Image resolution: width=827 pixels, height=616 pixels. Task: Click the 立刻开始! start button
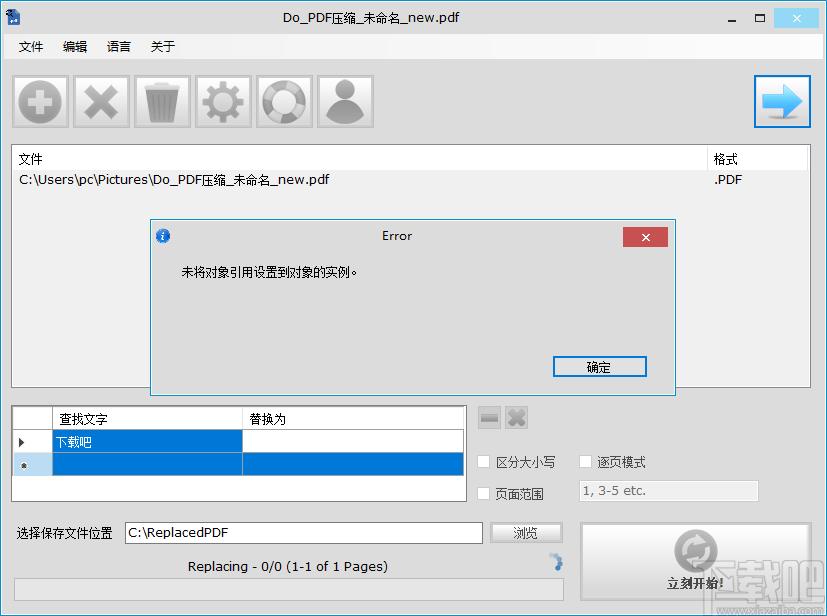coord(695,561)
